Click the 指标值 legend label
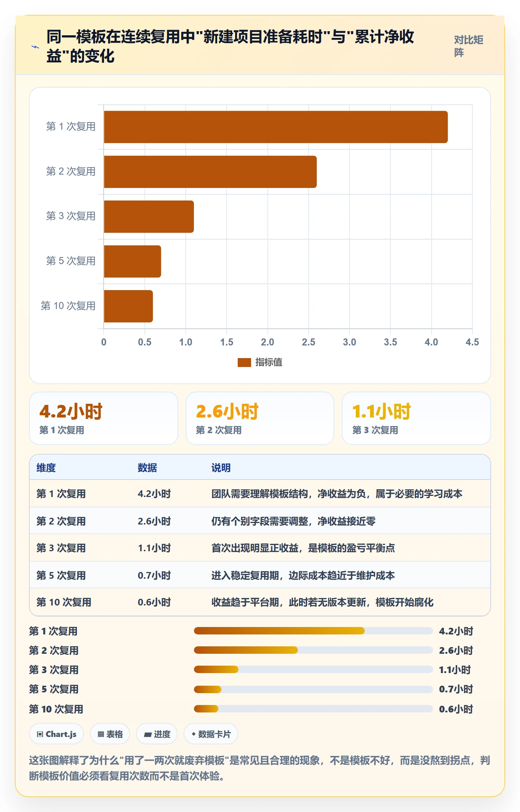 click(x=269, y=362)
